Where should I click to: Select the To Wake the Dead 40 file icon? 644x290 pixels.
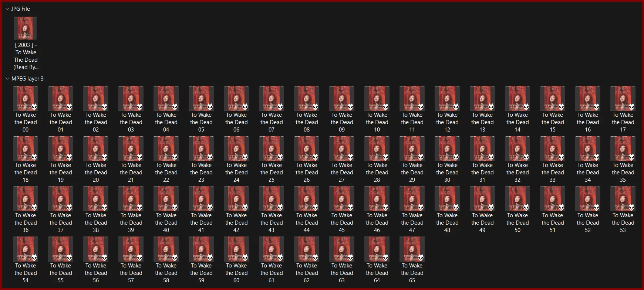point(166,199)
